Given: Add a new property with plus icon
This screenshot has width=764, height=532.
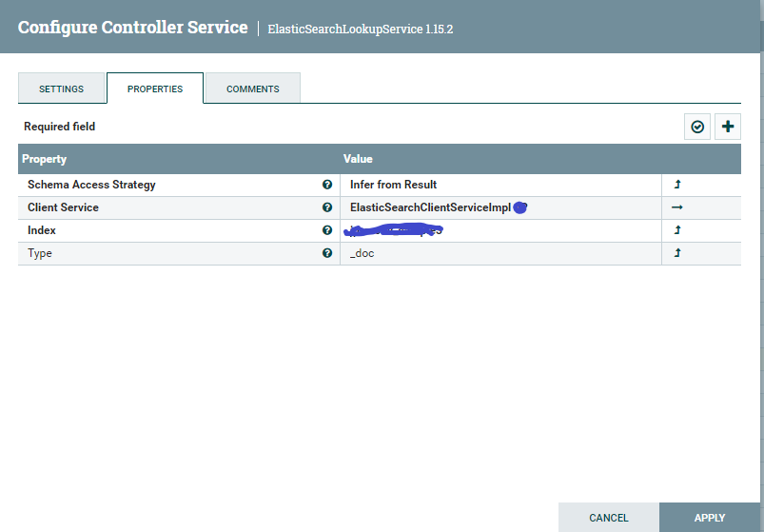Looking at the screenshot, I should (x=728, y=127).
